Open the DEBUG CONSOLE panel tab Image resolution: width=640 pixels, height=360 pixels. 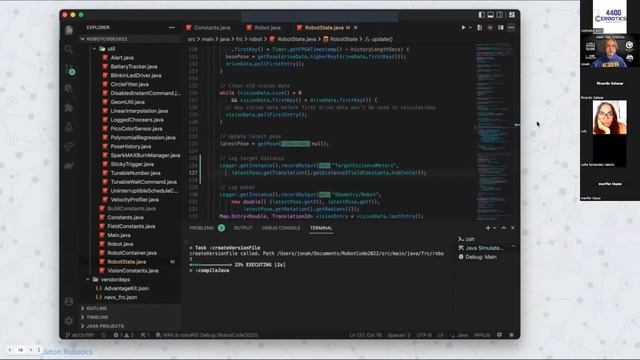coord(281,228)
